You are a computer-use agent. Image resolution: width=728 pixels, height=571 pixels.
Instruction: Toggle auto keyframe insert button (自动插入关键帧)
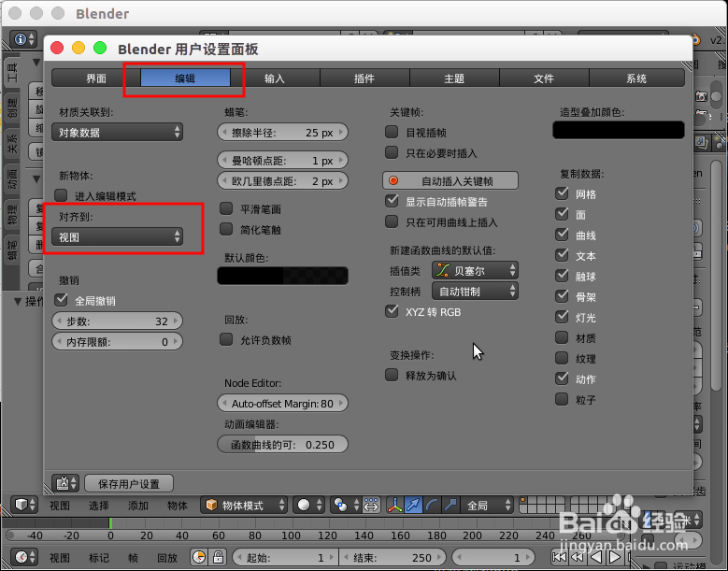pyautogui.click(x=450, y=180)
